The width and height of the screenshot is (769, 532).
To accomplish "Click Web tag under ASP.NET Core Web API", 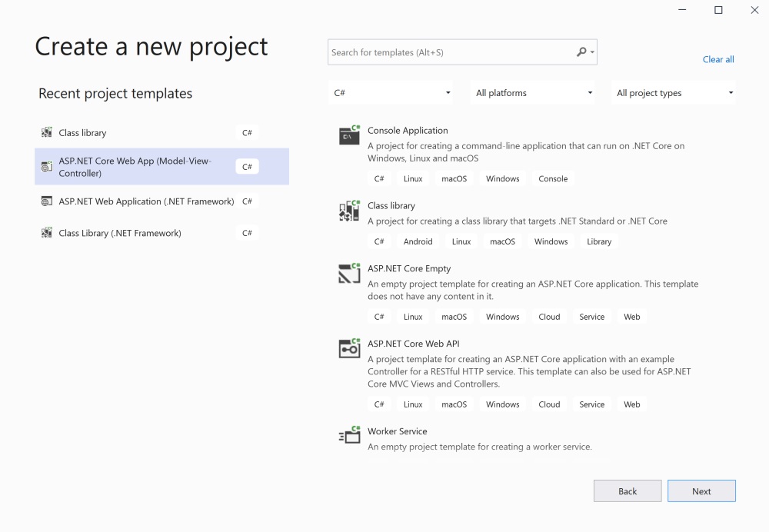I will [x=631, y=404].
